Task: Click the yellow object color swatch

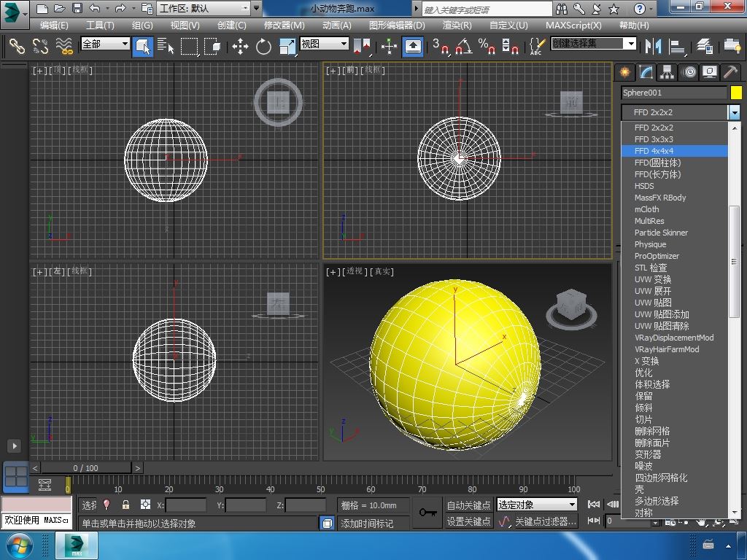Action: coord(736,93)
